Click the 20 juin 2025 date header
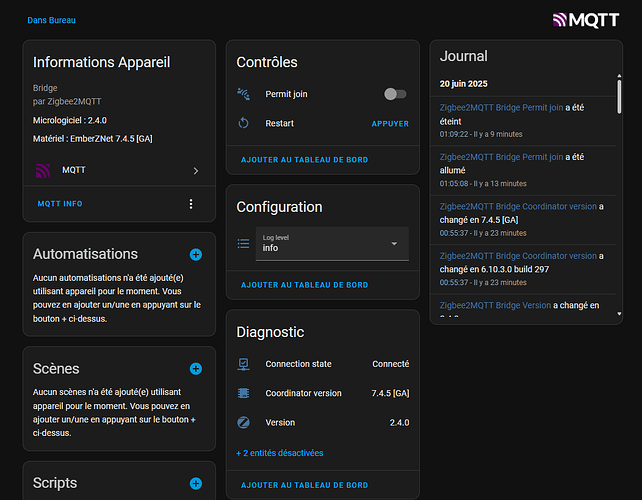The width and height of the screenshot is (642, 500). (463, 84)
